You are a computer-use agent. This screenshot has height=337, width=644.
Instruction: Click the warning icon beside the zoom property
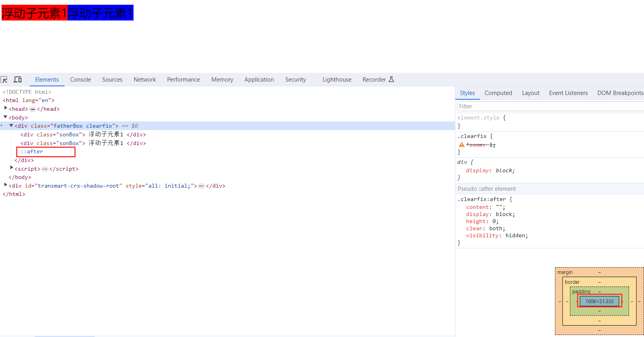461,145
